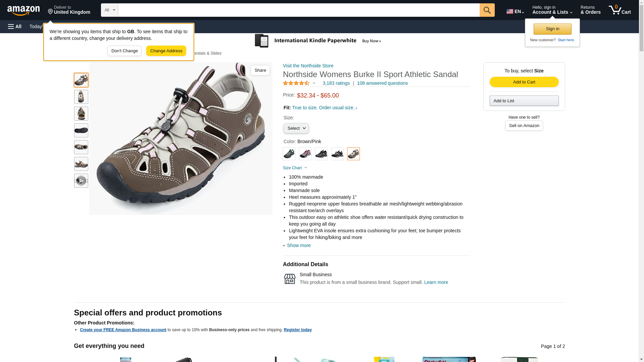Screen dimensions: 644x362
Task: Open search category All dropdown
Action: [110, 10]
